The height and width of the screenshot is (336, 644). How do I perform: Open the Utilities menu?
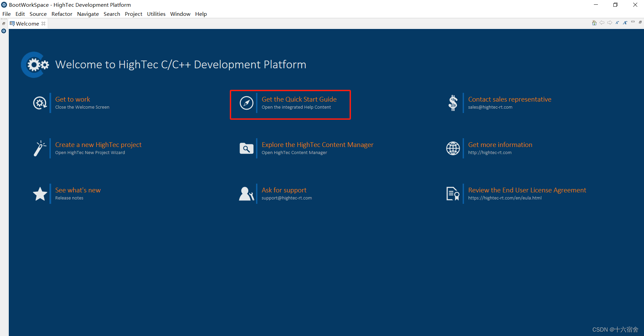(x=156, y=14)
